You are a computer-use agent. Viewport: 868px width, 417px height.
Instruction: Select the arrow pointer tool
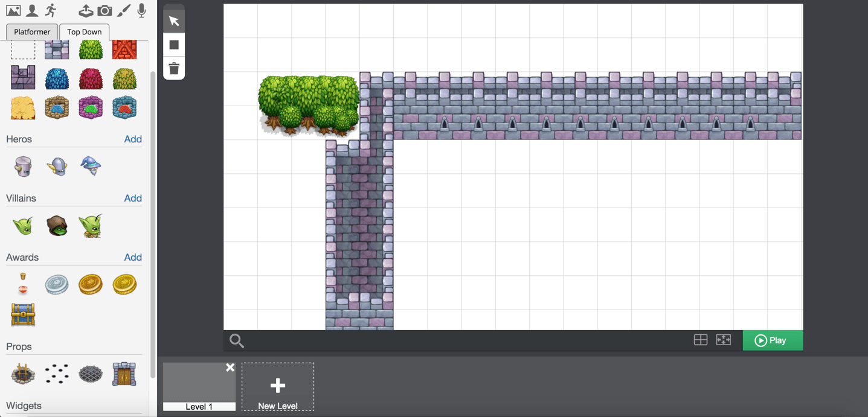174,21
